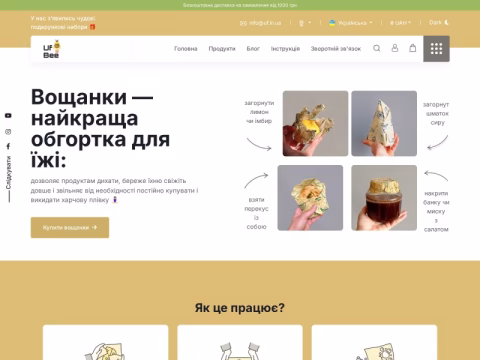Click the envelope email icon
This screenshot has width=480, height=360.
pos(243,23)
